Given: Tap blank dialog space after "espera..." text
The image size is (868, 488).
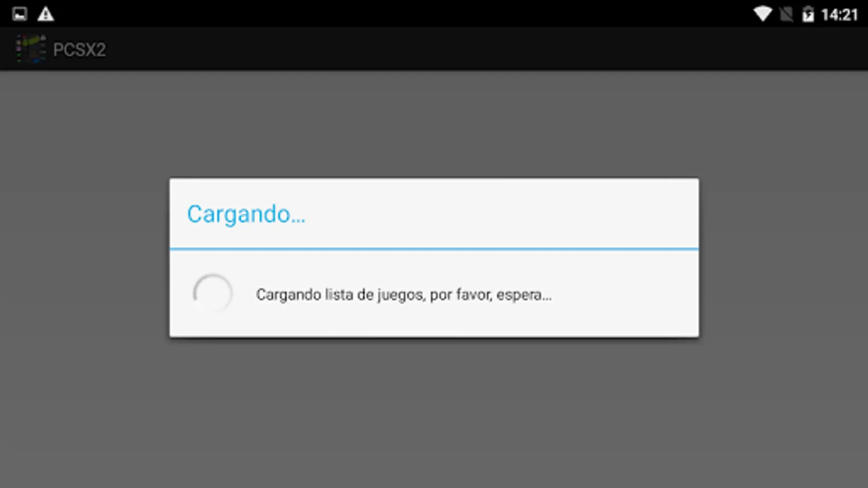Looking at the screenshot, I should (x=624, y=294).
